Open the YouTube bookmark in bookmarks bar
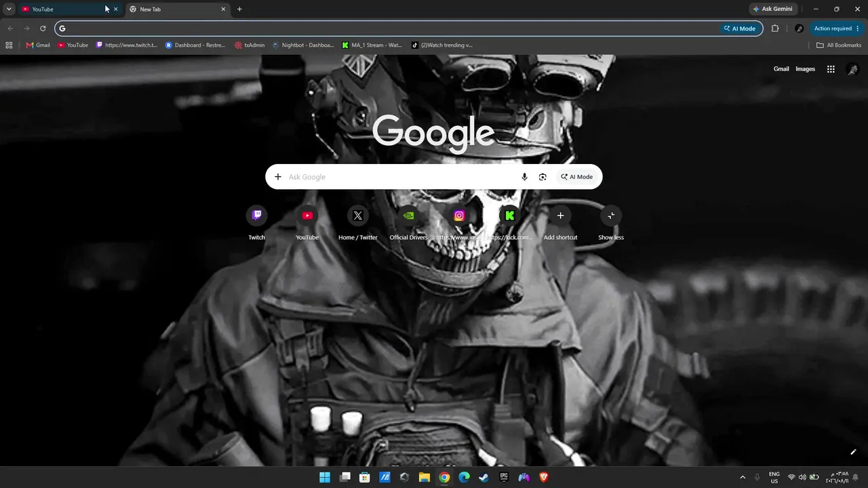This screenshot has width=868, height=488. (x=73, y=45)
